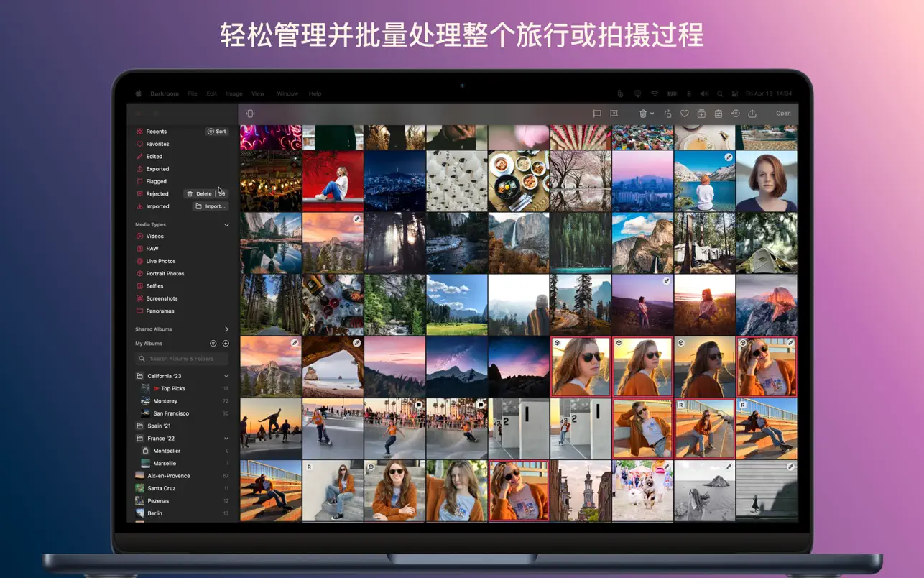
Task: Collapse the California '23 album group
Action: coord(227,375)
